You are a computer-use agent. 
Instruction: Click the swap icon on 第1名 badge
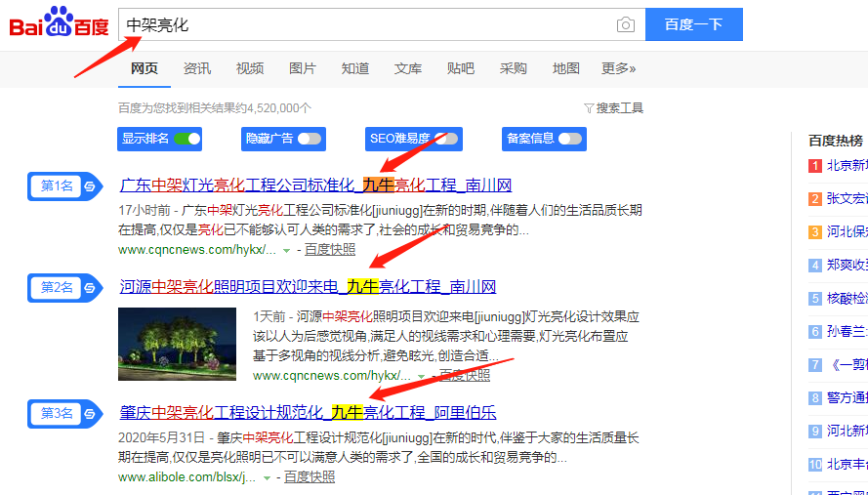(90, 186)
